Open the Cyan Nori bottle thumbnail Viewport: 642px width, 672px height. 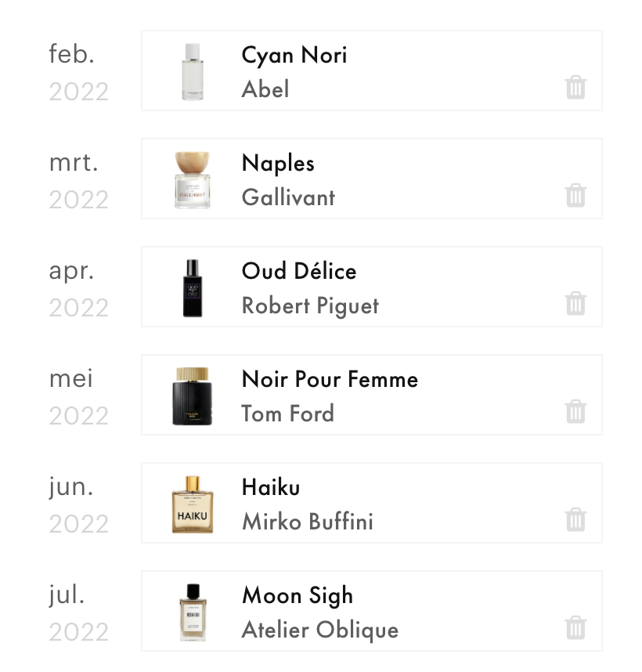click(192, 71)
